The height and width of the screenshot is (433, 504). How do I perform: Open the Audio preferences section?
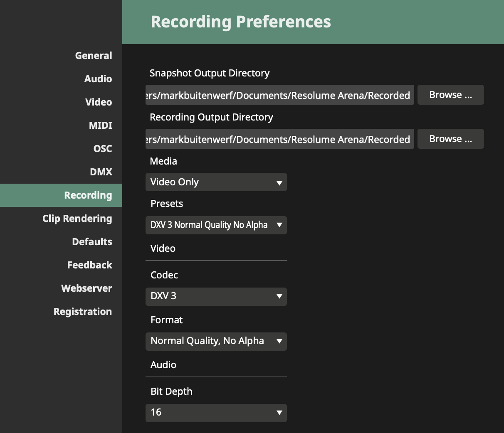[x=98, y=79]
